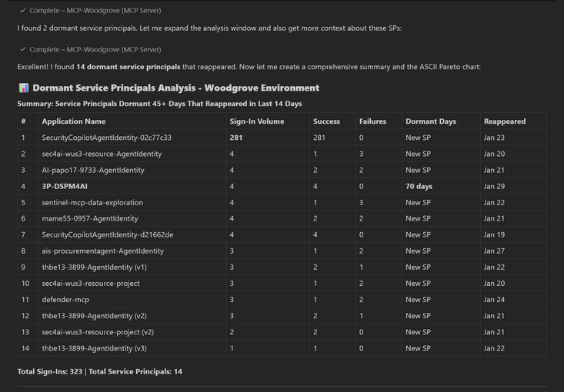
Task: Click the Dormant Days column header
Action: [x=431, y=121]
